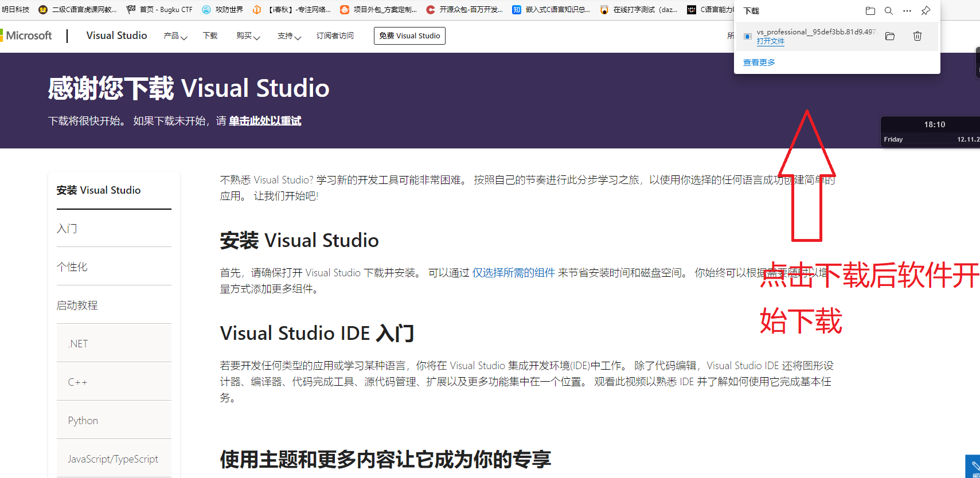Click the 安装 Visual Studio sidebar heading
The height and width of the screenshot is (478, 980).
pyautogui.click(x=99, y=190)
